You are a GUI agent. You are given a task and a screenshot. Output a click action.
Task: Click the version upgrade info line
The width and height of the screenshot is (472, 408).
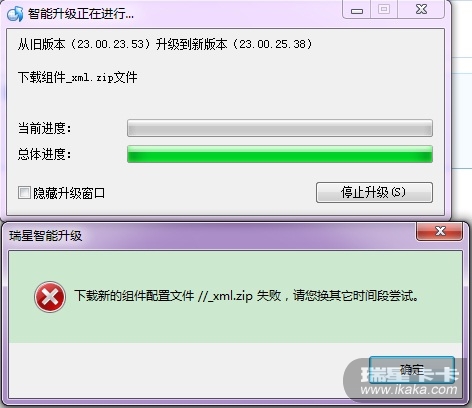[x=165, y=44]
